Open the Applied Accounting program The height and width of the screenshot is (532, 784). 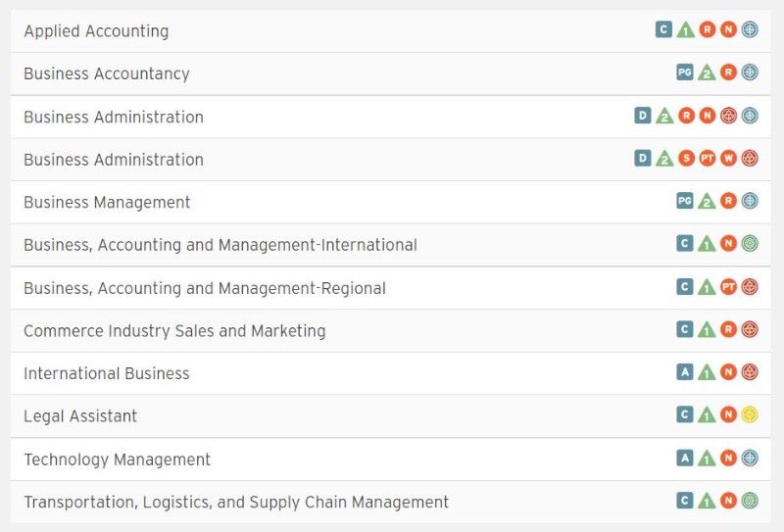pos(96,31)
